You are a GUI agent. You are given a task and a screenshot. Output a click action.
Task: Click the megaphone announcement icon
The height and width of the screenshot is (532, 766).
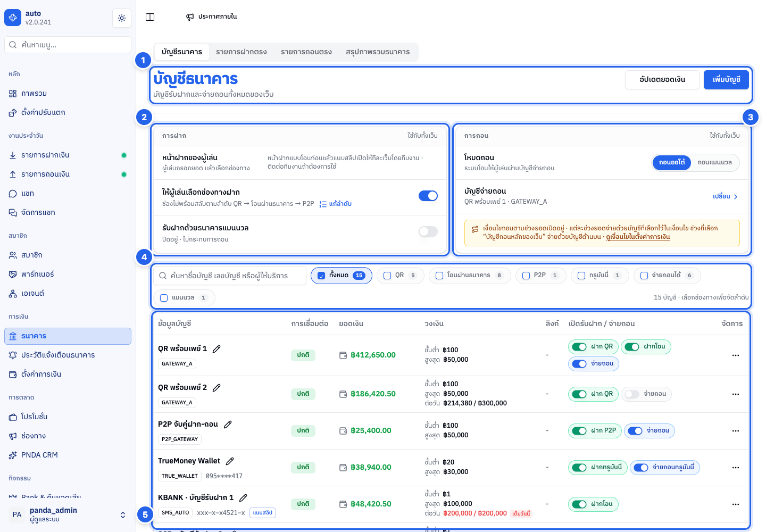pyautogui.click(x=190, y=17)
